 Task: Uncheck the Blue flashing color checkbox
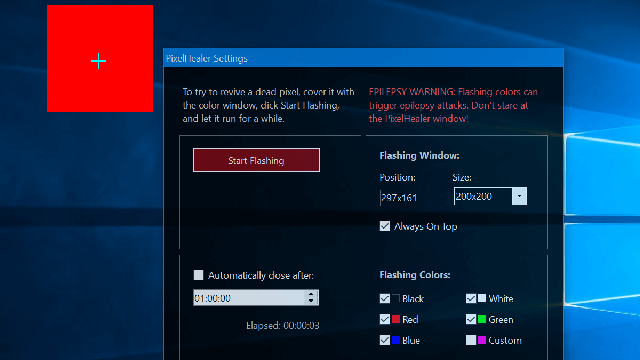(384, 340)
